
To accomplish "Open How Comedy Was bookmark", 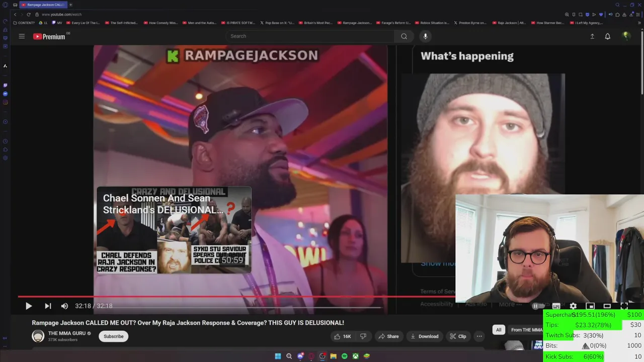I will 160,23.
